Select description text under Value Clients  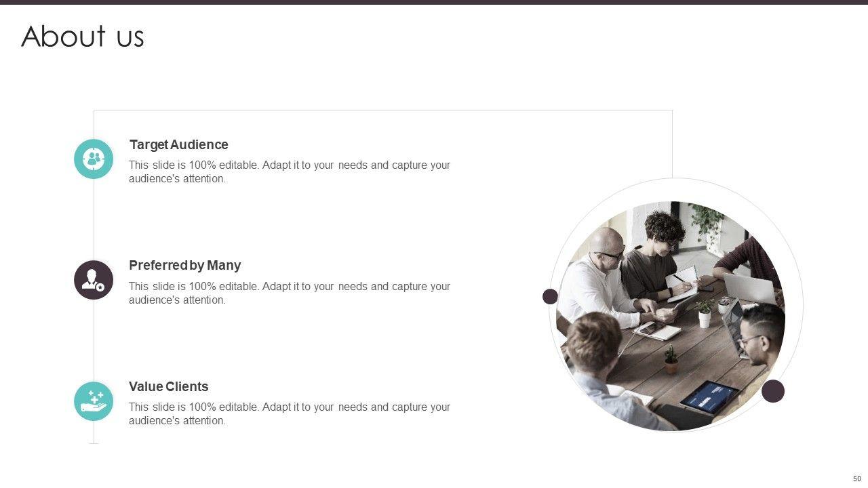[290, 413]
